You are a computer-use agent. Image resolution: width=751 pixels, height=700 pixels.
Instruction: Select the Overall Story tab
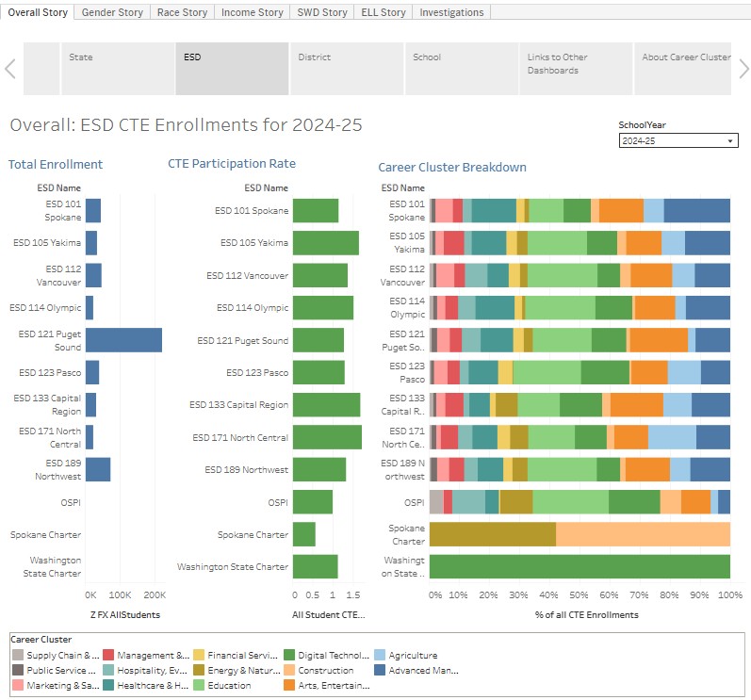(38, 12)
